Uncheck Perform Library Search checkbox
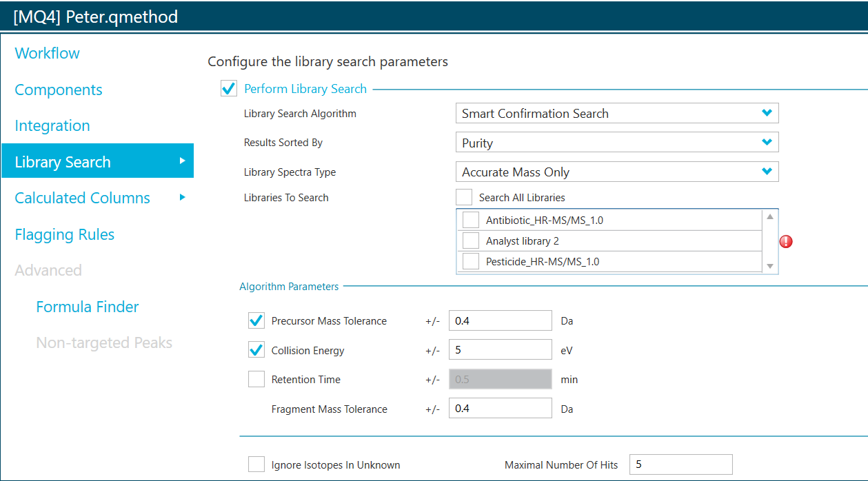This screenshot has height=481, width=868. (229, 89)
